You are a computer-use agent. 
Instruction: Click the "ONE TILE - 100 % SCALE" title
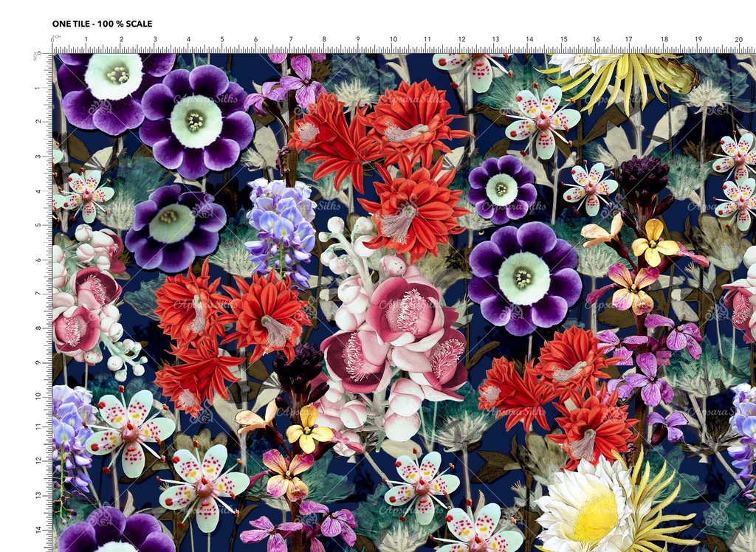click(x=102, y=24)
